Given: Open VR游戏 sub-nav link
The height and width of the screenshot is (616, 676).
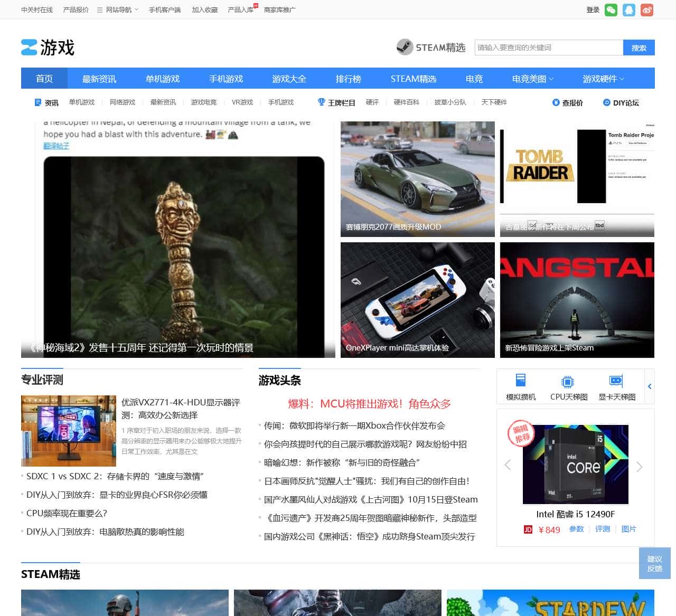Looking at the screenshot, I should pyautogui.click(x=242, y=102).
